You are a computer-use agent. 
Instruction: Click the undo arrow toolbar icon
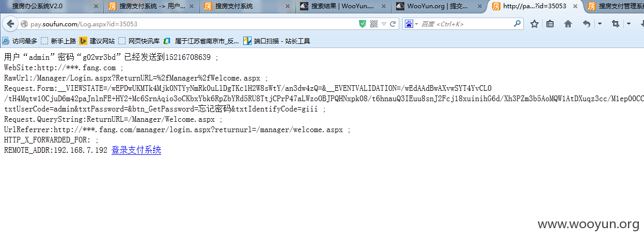coord(587,24)
